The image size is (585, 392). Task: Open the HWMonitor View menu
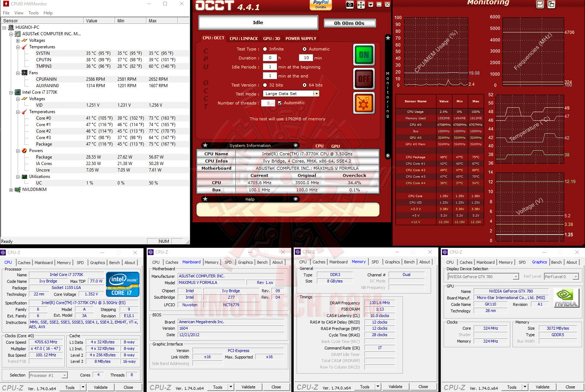[19, 13]
